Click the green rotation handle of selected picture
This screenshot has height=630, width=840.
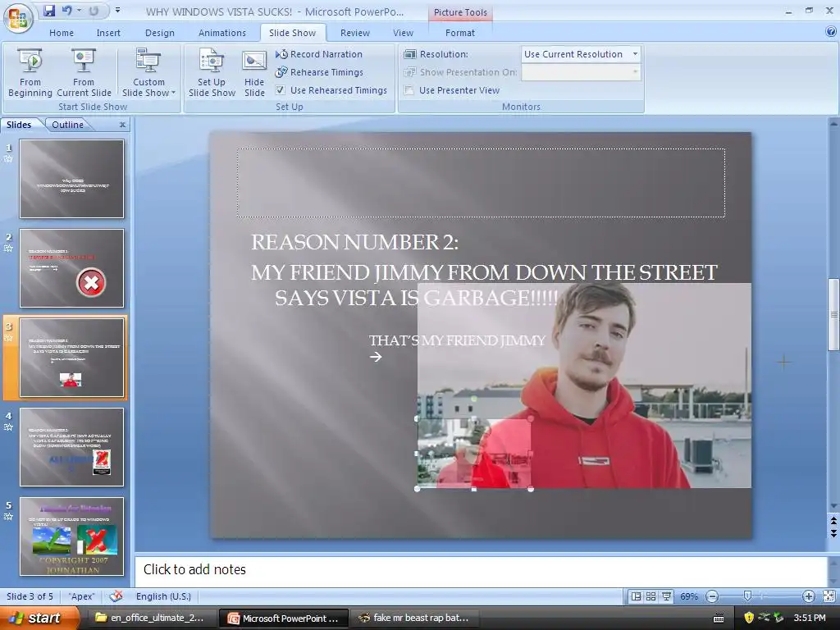(473, 399)
